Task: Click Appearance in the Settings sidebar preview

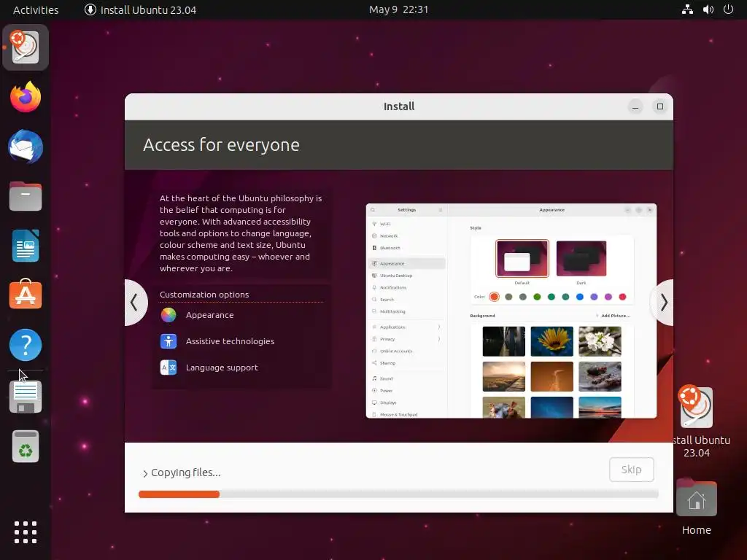Action: [x=407, y=263]
